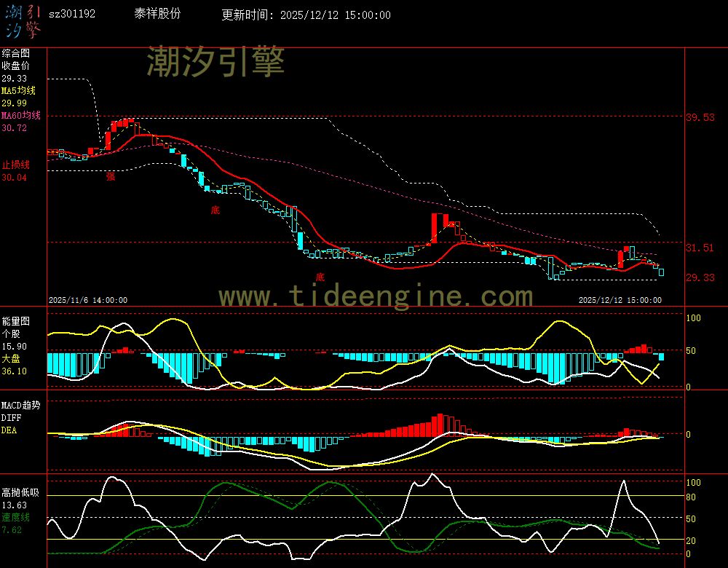This screenshot has width=728, height=568.
Task: Click the MACD趋势 panel title
Action: [20, 405]
